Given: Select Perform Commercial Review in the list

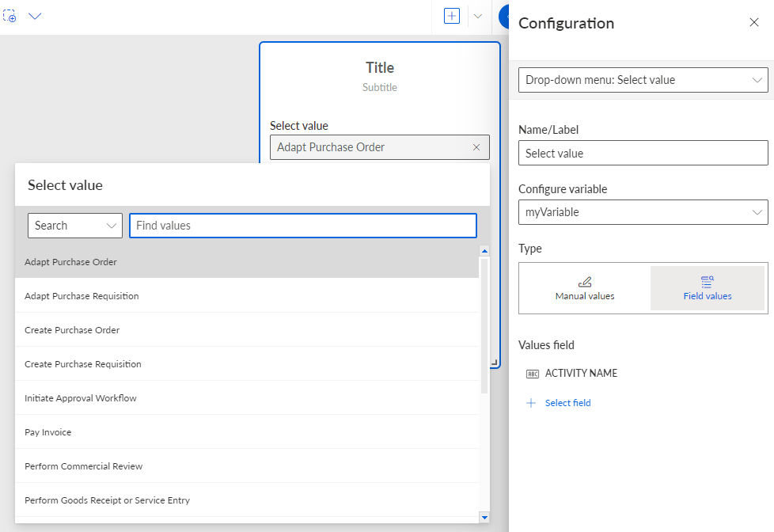Looking at the screenshot, I should [247, 466].
